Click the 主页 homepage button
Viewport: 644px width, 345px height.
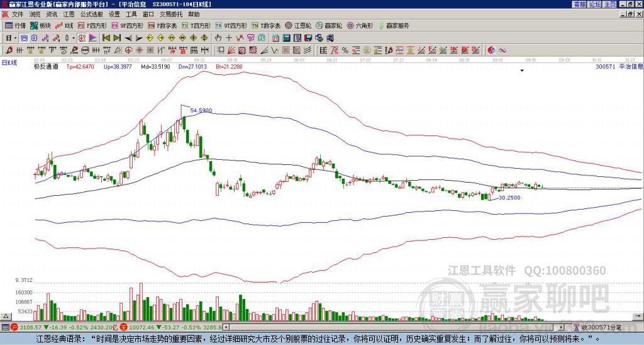[x=609, y=4]
